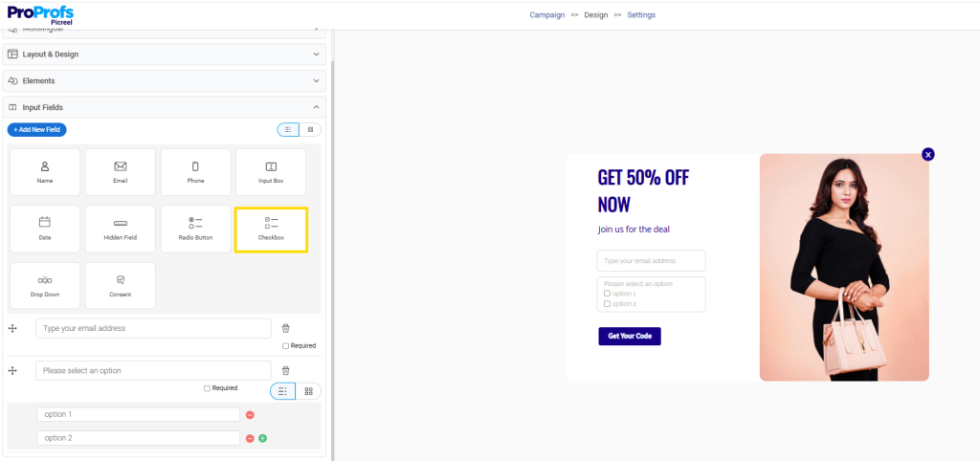
Task: Click the ProProfs Picreel logo
Action: [x=40, y=15]
